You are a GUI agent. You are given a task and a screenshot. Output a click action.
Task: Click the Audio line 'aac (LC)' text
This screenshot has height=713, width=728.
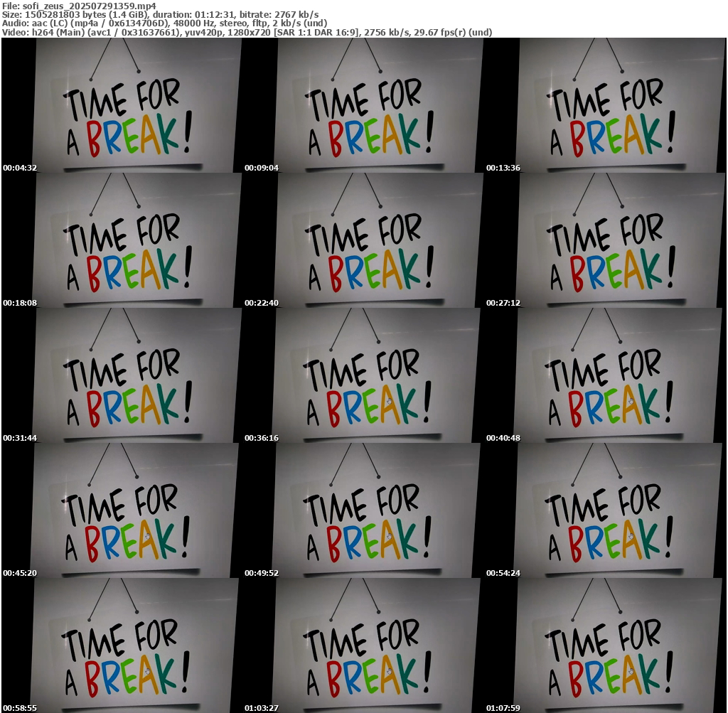pos(50,23)
